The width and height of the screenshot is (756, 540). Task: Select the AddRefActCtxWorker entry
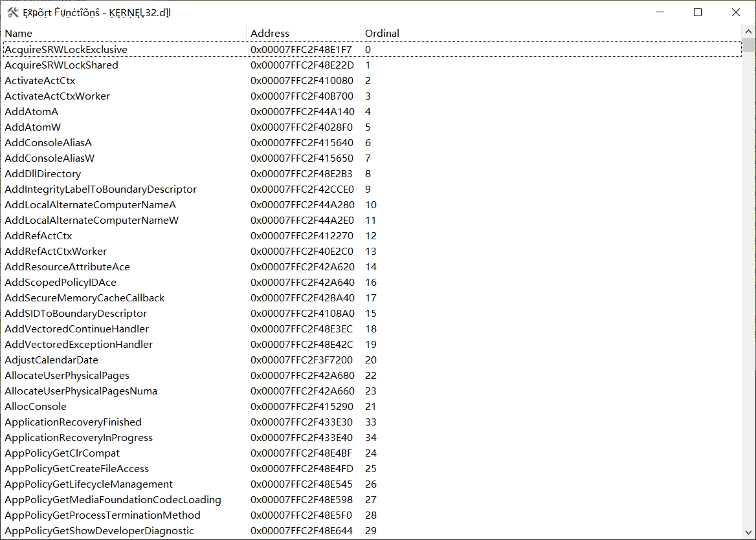click(x=372, y=252)
